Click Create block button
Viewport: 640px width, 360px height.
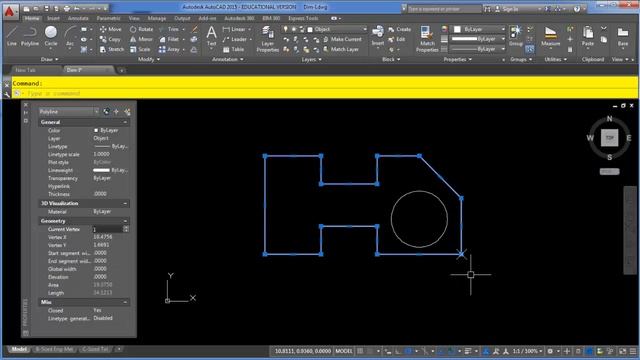400,29
